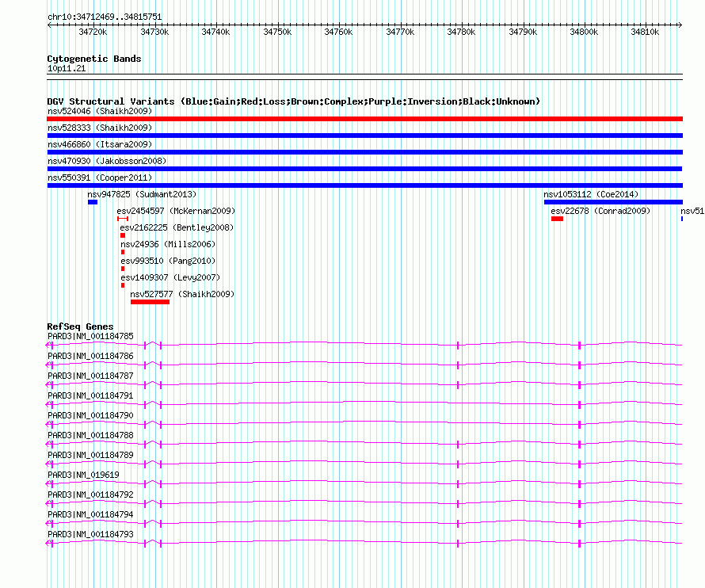Open esv2454597 (McKernan2009) variant label
Viewport: 705px width, 588px height.
(176, 211)
